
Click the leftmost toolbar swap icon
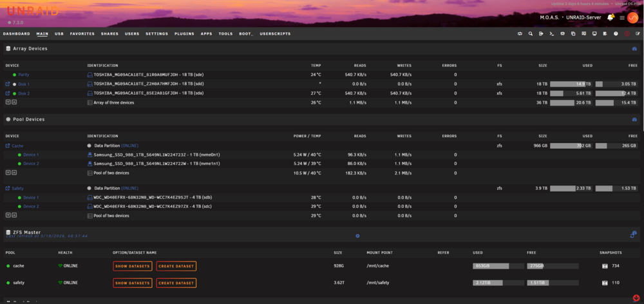coord(520,33)
